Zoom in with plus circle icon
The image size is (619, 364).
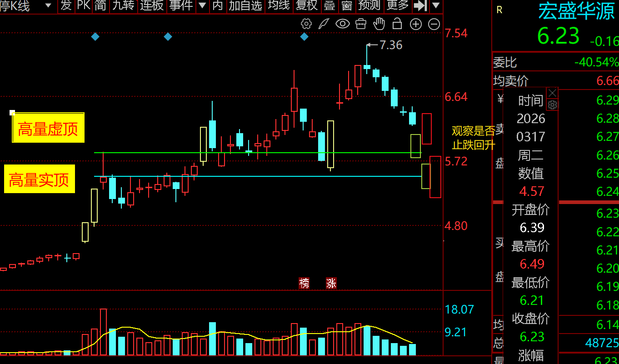click(x=416, y=24)
